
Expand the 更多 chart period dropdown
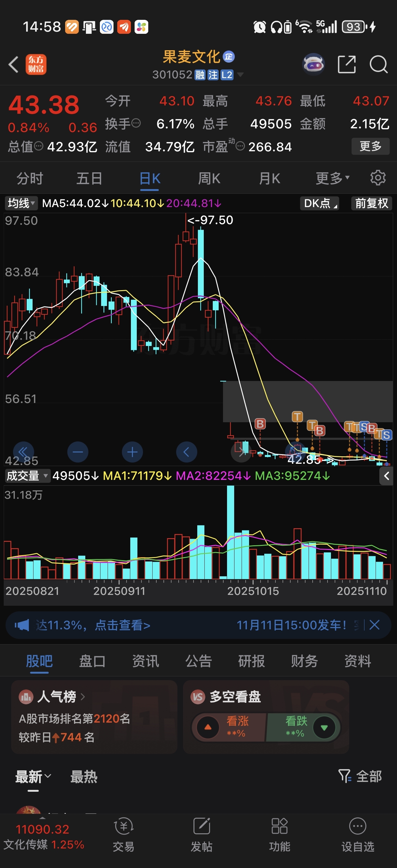pyautogui.click(x=332, y=178)
